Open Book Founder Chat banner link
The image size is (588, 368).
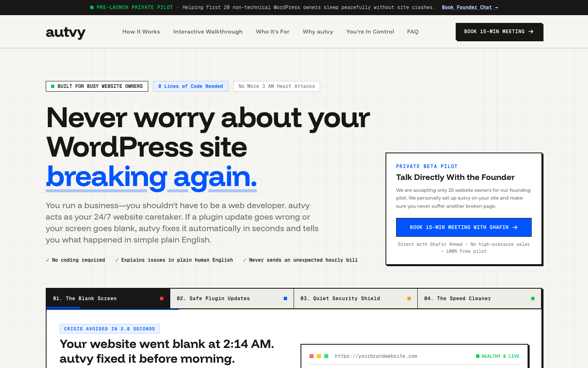click(x=470, y=7)
